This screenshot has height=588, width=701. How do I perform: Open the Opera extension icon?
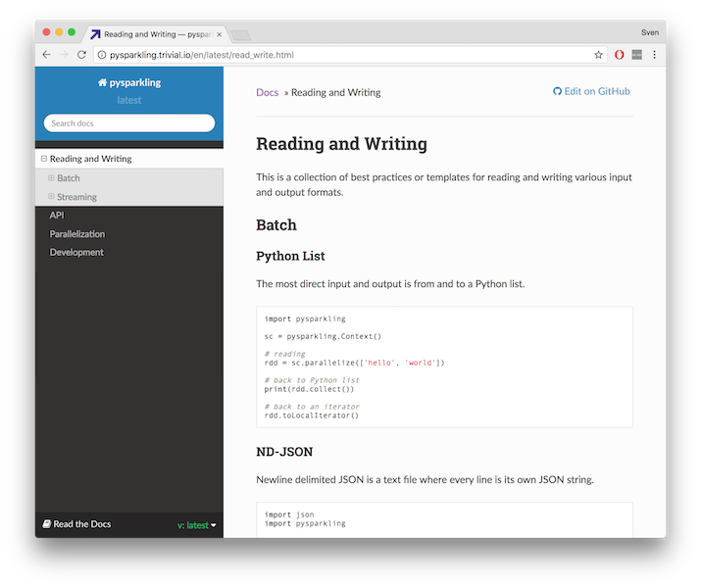coord(620,55)
